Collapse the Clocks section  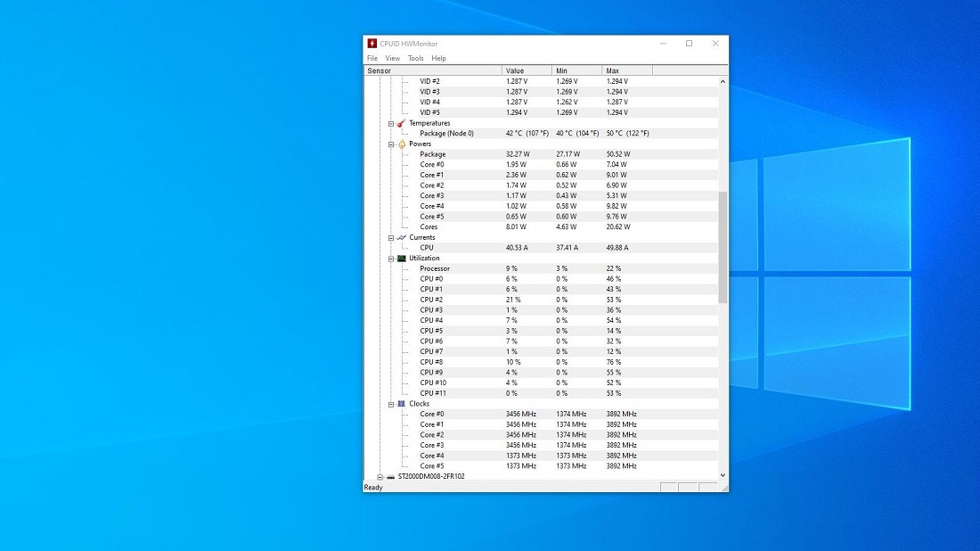391,405
